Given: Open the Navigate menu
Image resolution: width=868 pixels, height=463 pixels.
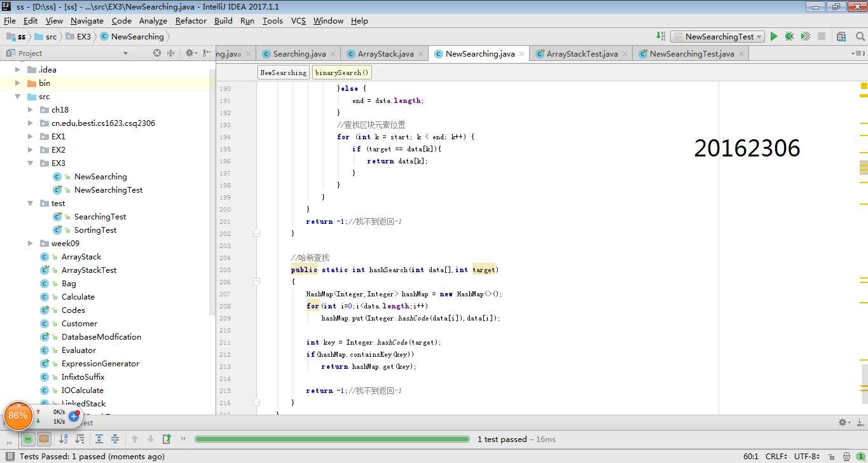Looking at the screenshot, I should [87, 21].
